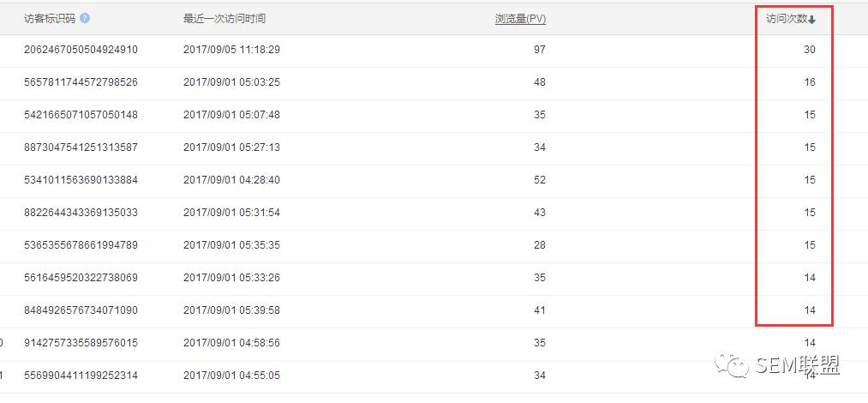868x403 pixels.
Task: Click visitor ID 8822644343369135033
Action: [81, 213]
